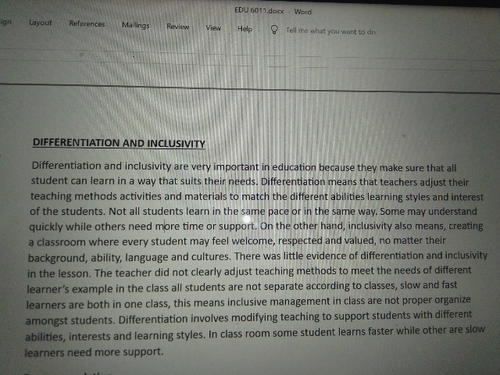Click the phrase 'teaching methods activities and materials'
This screenshot has height=375, width=500.
(x=129, y=196)
